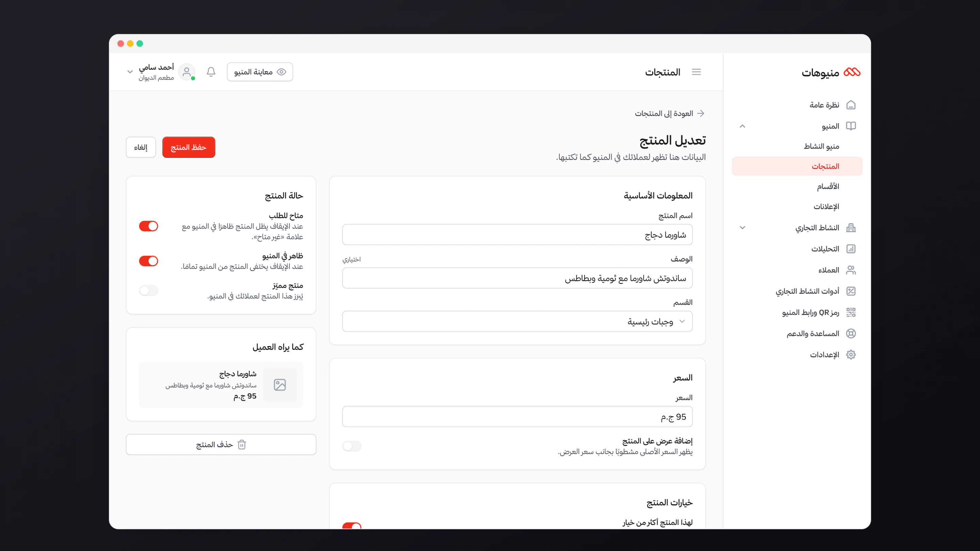
Task: Toggle لهذا المنتج أكثر من خيار switch
Action: tap(352, 526)
